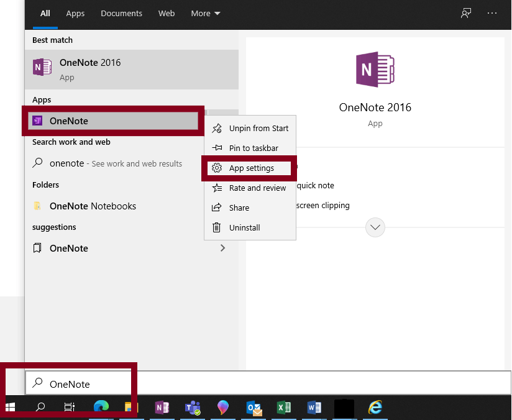Switch to the All tab
Image resolution: width=512 pixels, height=420 pixels.
(x=45, y=14)
